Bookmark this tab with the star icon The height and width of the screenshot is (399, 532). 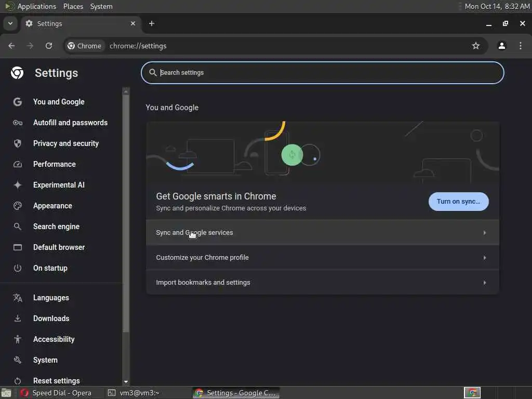476,46
